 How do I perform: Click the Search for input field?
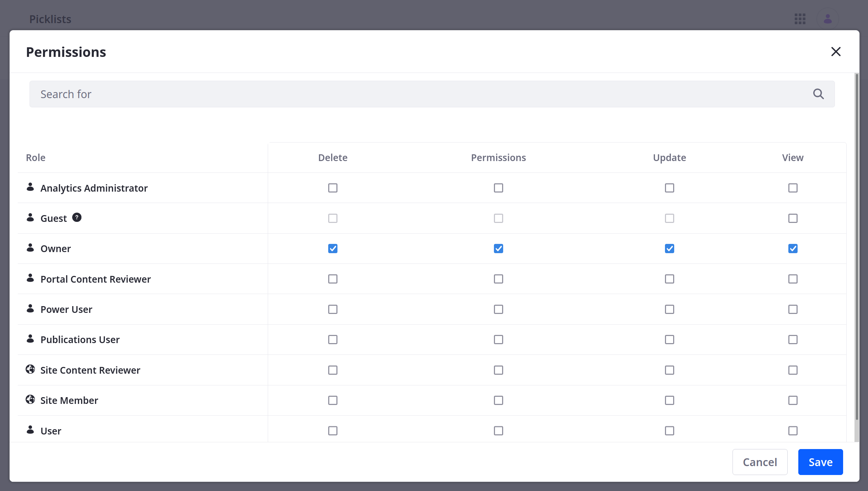pyautogui.click(x=432, y=94)
